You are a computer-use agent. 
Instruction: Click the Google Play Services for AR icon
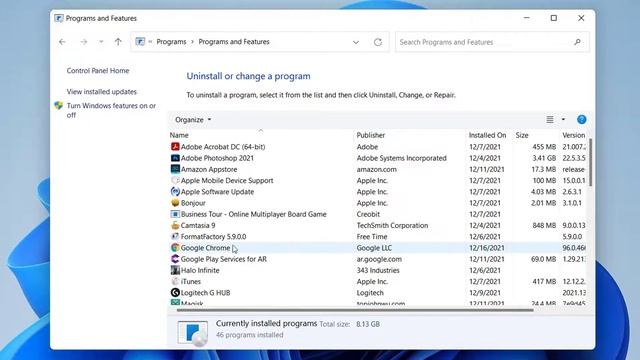point(175,259)
